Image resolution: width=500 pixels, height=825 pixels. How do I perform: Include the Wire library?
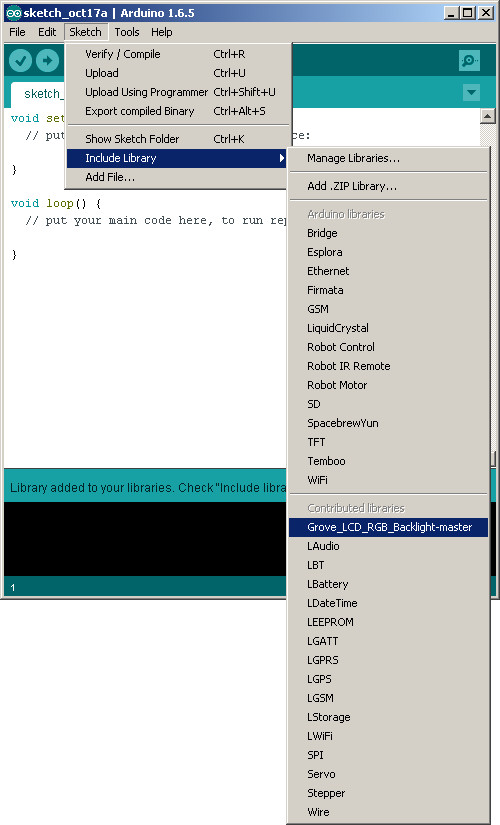[388, 811]
